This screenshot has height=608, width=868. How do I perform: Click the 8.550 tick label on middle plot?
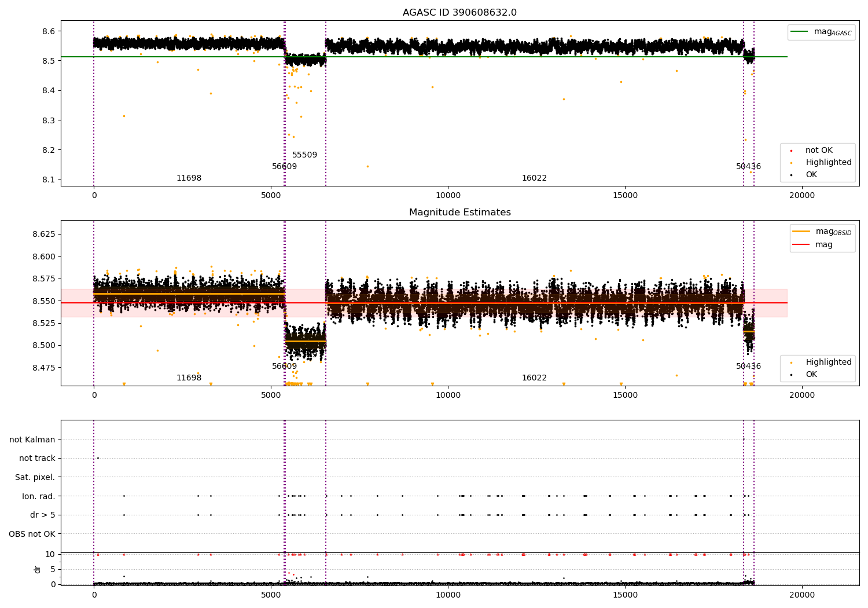click(43, 301)
